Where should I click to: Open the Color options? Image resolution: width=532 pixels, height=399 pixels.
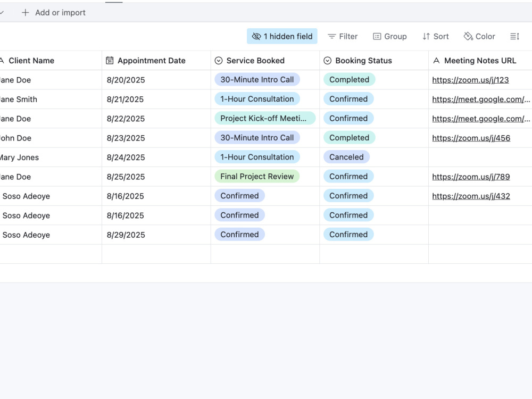[x=479, y=36]
